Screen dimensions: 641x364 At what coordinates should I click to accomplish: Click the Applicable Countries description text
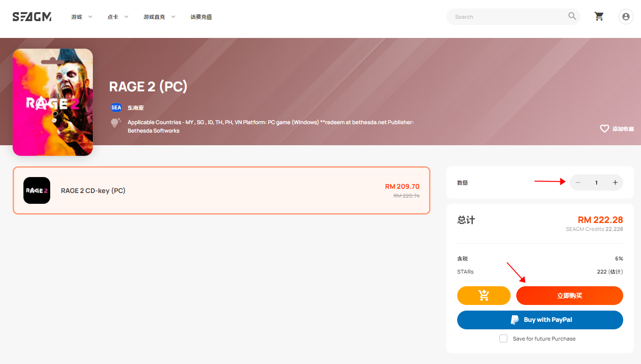pos(271,126)
